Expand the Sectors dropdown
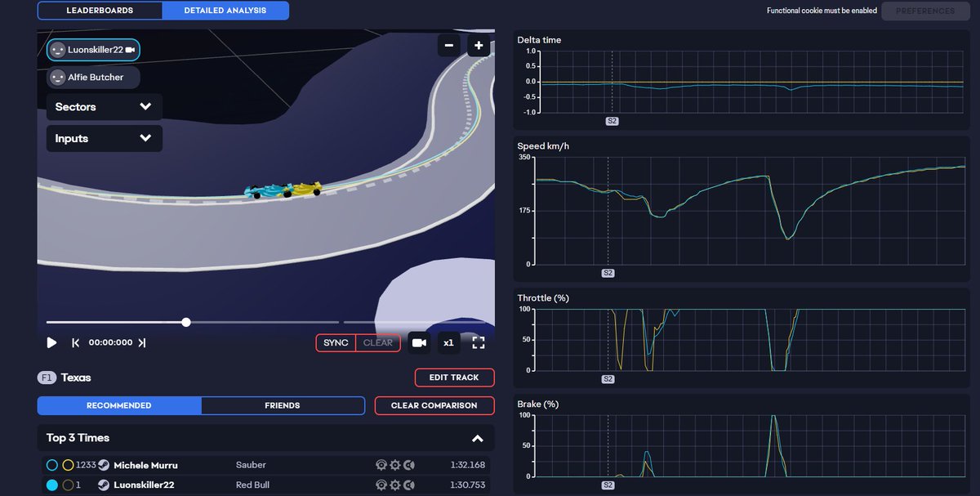This screenshot has height=496, width=980. pos(104,107)
